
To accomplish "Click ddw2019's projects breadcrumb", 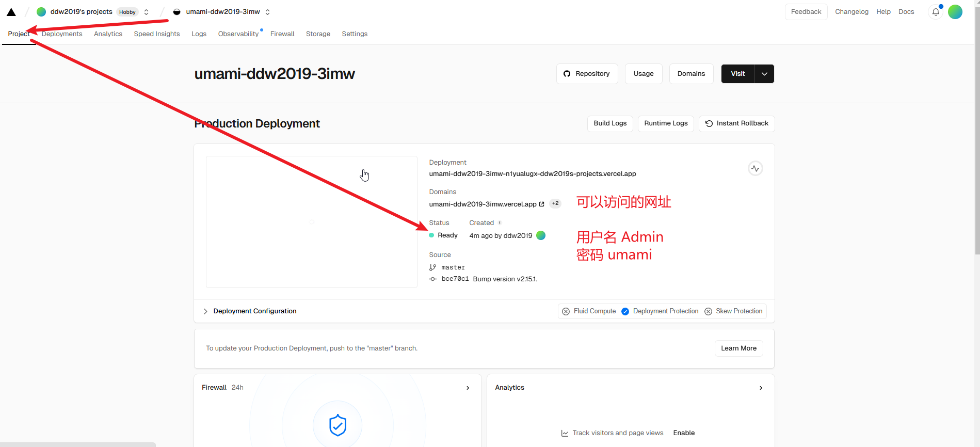I will coord(81,12).
